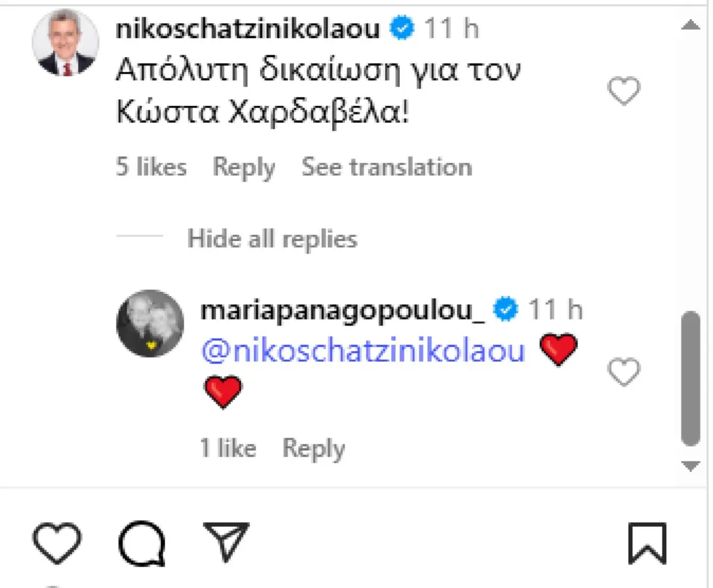Like mariapanagopoulou_'s reply with the small heart

pyautogui.click(x=623, y=372)
